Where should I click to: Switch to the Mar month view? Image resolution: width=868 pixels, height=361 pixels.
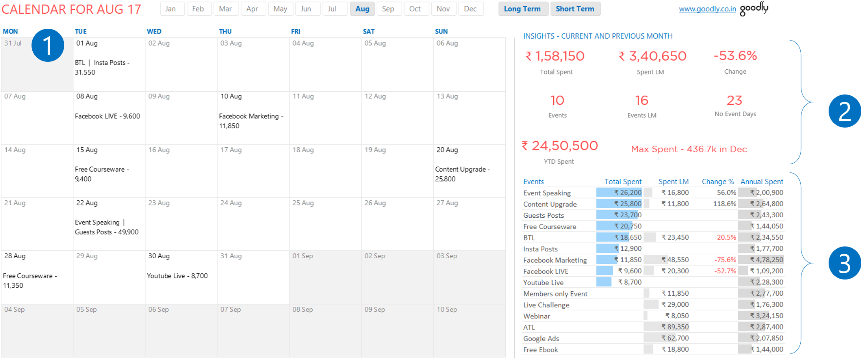(x=226, y=8)
